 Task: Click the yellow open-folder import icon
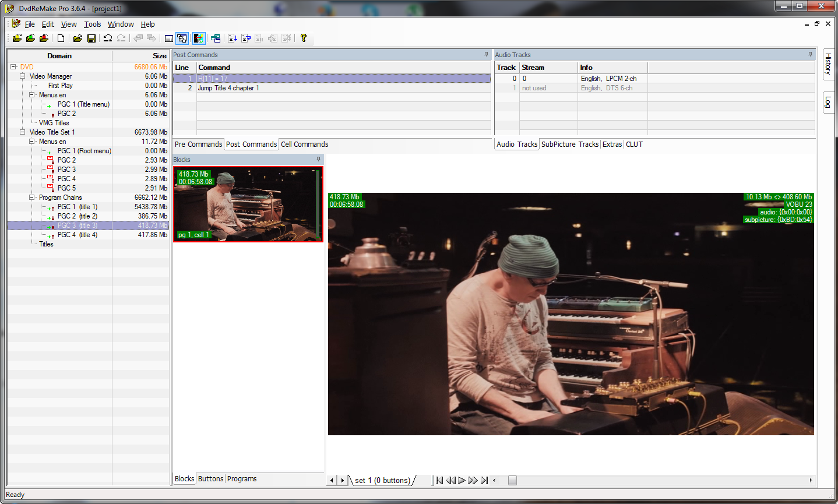click(17, 38)
